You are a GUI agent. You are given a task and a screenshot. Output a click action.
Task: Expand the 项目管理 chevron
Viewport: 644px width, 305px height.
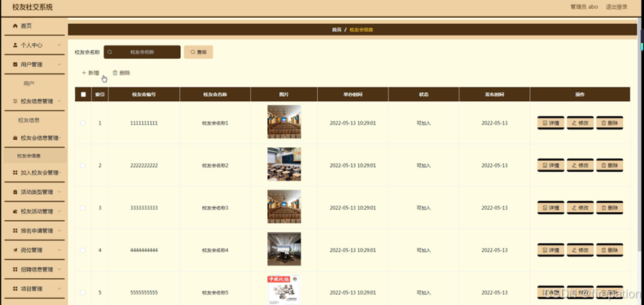point(60,289)
